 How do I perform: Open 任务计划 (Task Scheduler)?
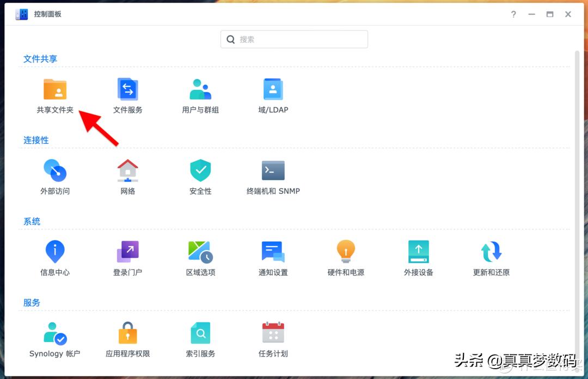coord(272,338)
